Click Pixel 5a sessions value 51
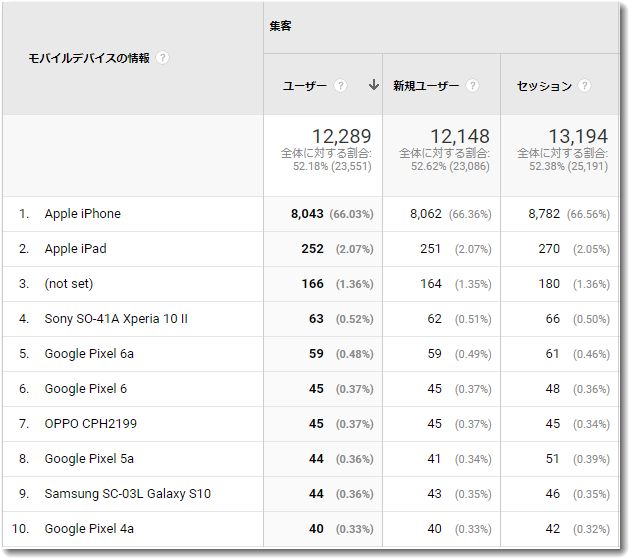The width and height of the screenshot is (629, 558). [552, 459]
